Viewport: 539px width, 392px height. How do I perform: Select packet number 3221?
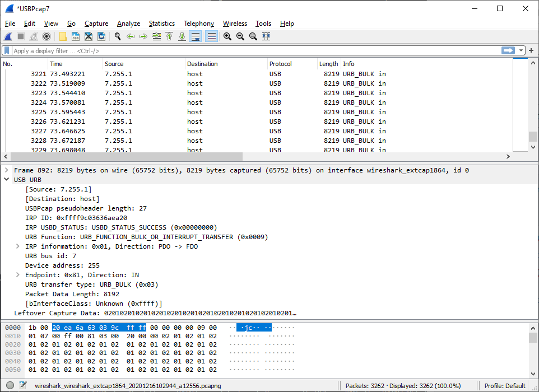point(257,74)
